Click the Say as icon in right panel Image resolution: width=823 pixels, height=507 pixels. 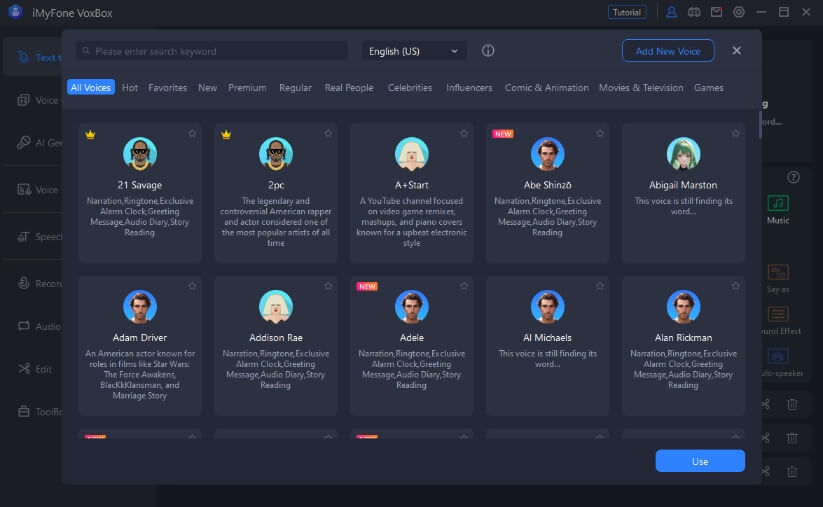click(778, 272)
